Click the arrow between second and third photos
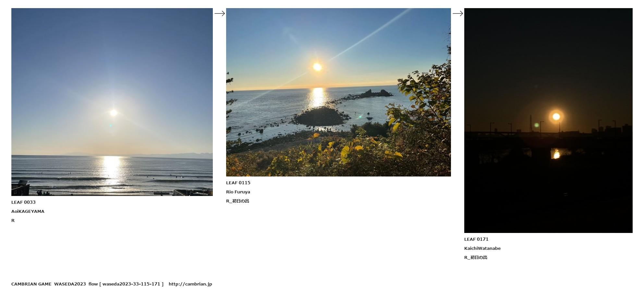 458,13
